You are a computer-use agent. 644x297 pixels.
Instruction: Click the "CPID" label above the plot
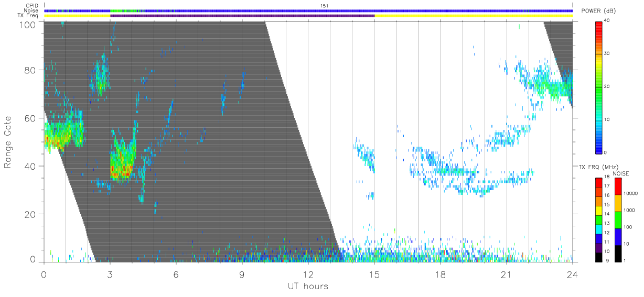click(32, 6)
